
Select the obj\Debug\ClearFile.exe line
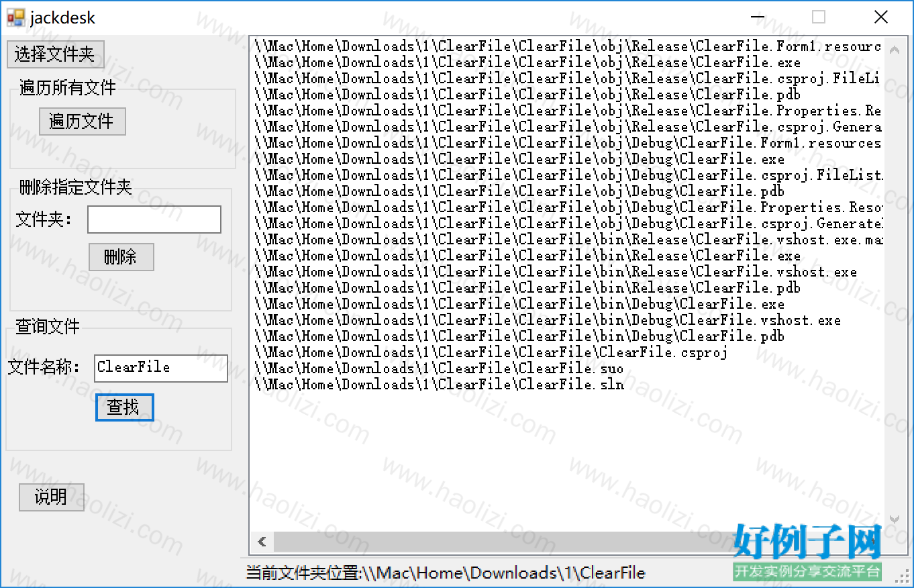(519, 159)
